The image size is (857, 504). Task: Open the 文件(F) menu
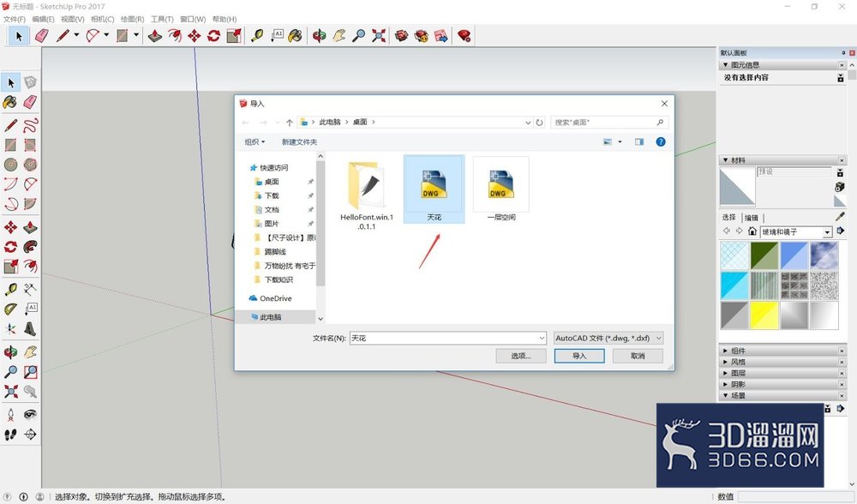pos(15,19)
